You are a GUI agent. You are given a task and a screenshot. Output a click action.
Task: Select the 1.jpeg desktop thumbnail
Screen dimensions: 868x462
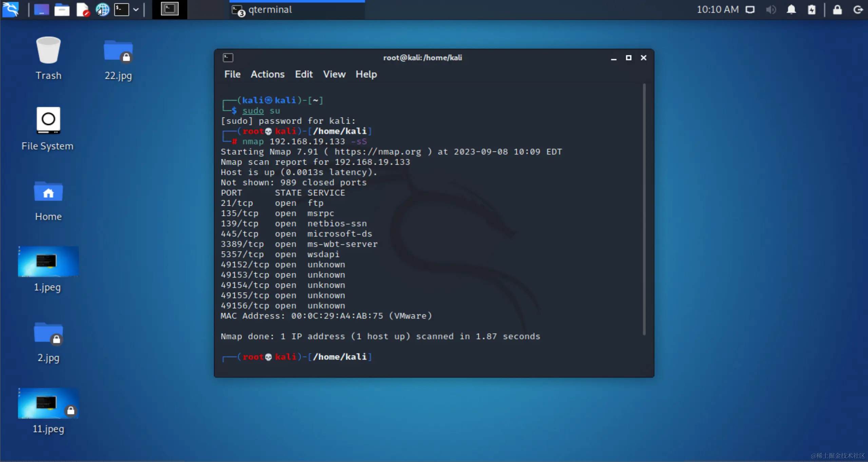(x=48, y=262)
